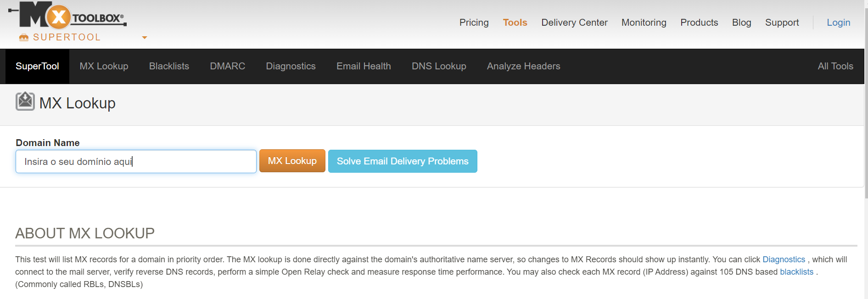Open the Pricing page
The height and width of the screenshot is (299, 868).
(x=474, y=23)
